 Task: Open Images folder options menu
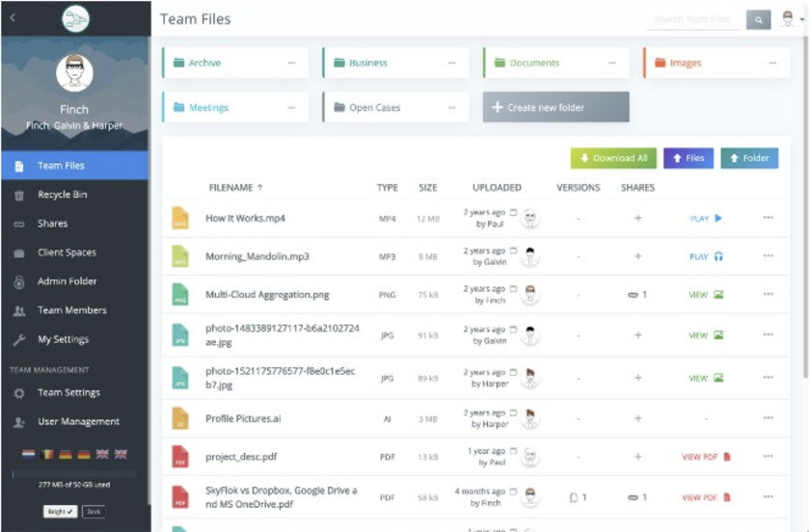[x=772, y=63]
